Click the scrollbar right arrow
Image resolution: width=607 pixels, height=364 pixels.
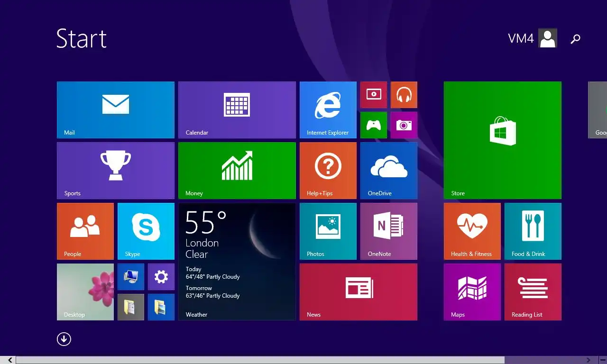coord(589,360)
